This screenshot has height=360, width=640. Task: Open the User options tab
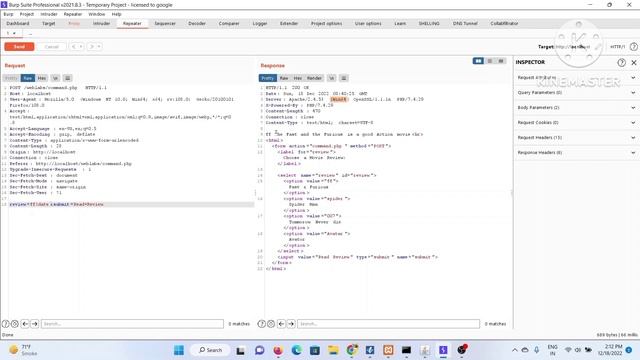click(368, 24)
